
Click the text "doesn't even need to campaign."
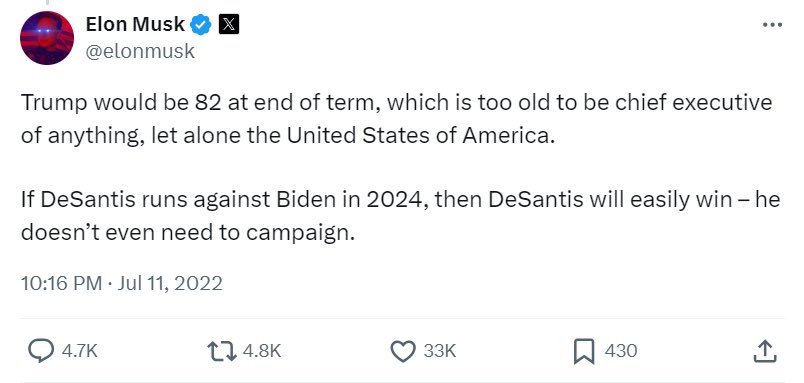click(x=188, y=233)
